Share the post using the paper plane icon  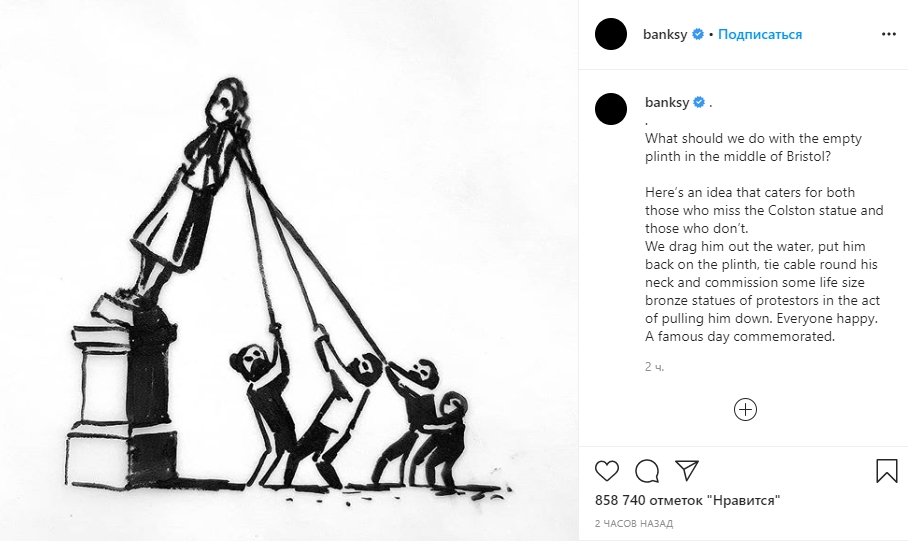point(687,470)
